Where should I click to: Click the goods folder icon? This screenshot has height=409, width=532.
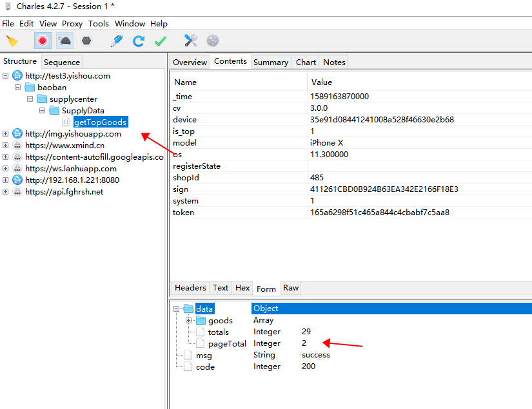[x=201, y=320]
